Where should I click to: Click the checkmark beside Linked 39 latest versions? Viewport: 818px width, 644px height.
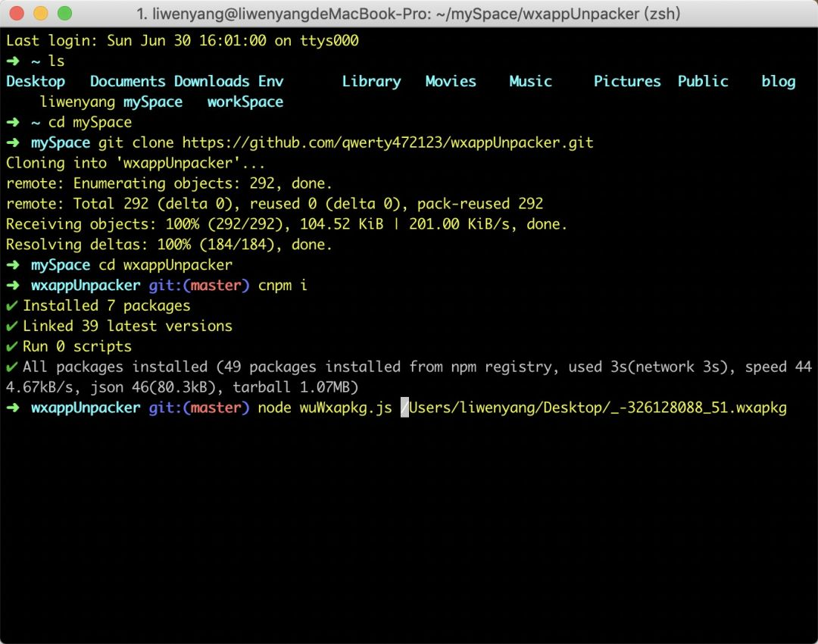click(x=11, y=327)
